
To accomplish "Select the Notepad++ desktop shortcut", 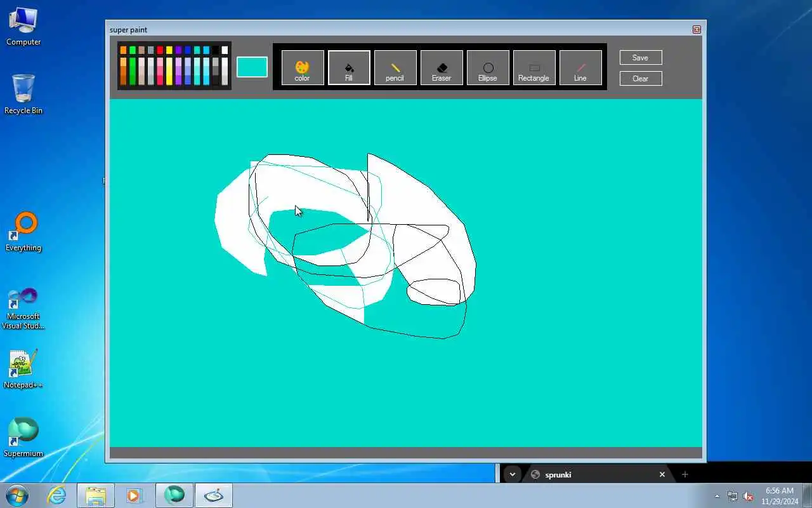I will click(x=23, y=369).
